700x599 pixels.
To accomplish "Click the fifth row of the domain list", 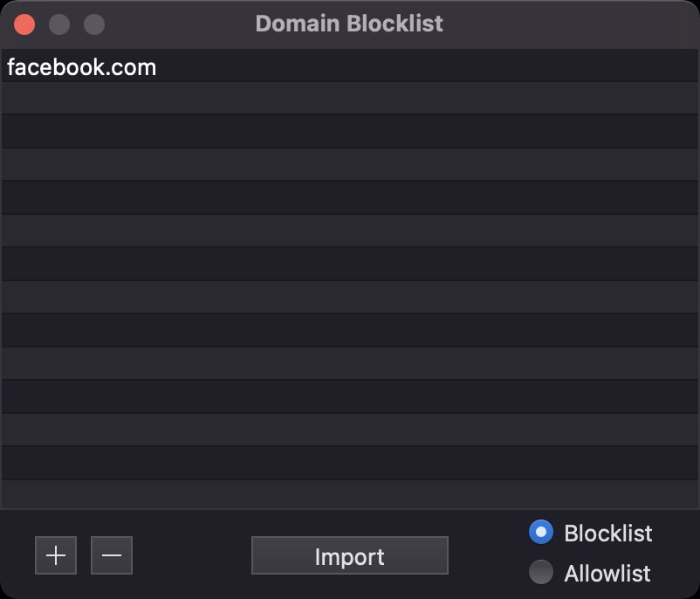I will click(349, 197).
